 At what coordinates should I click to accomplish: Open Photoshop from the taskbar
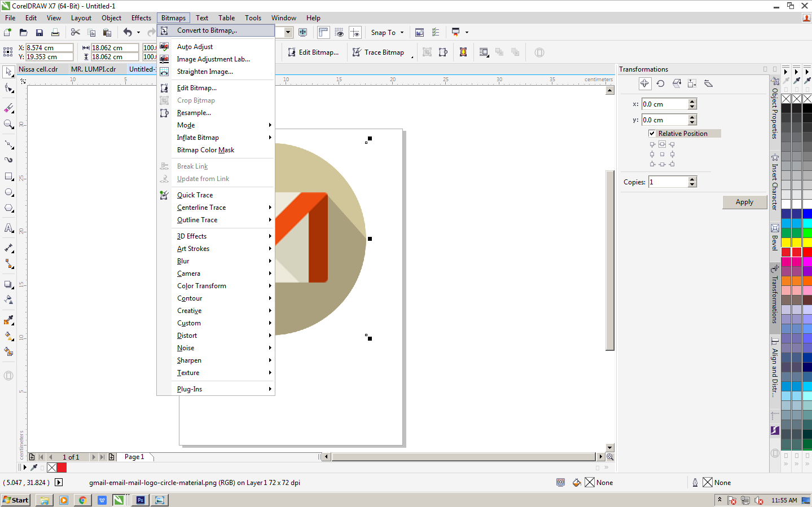tap(139, 500)
